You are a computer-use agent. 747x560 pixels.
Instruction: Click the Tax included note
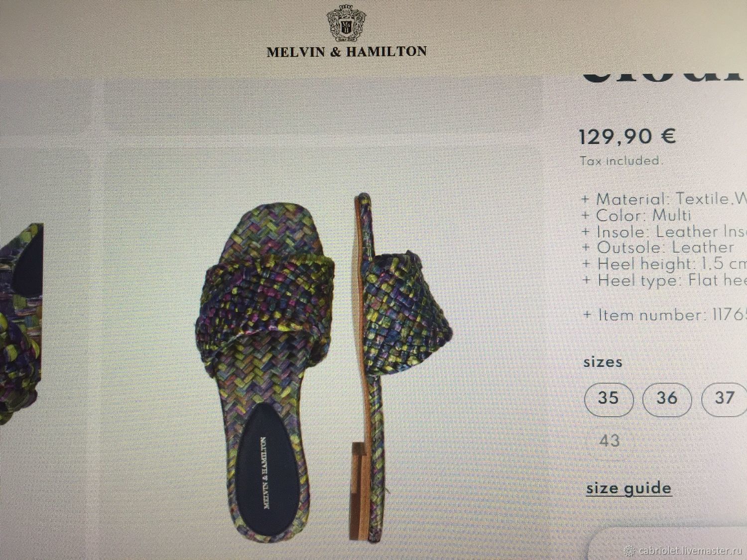622,161
